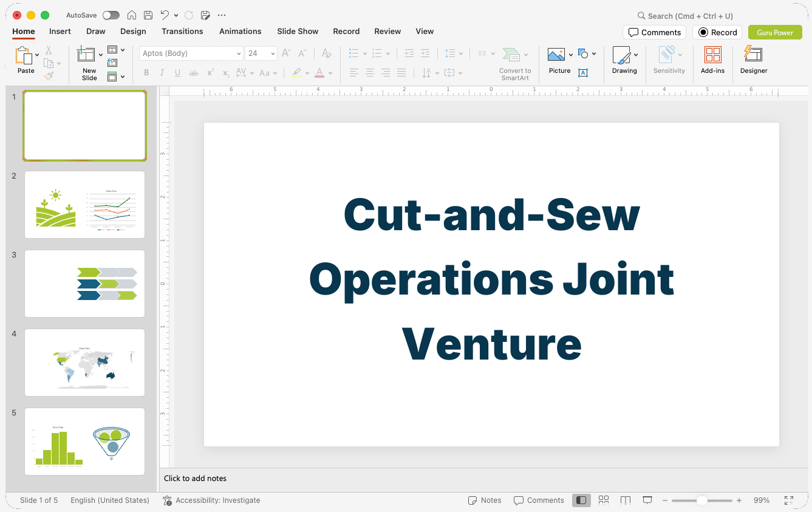Viewport: 812px width, 512px height.
Task: Toggle Strikethrough formatting
Action: point(194,73)
